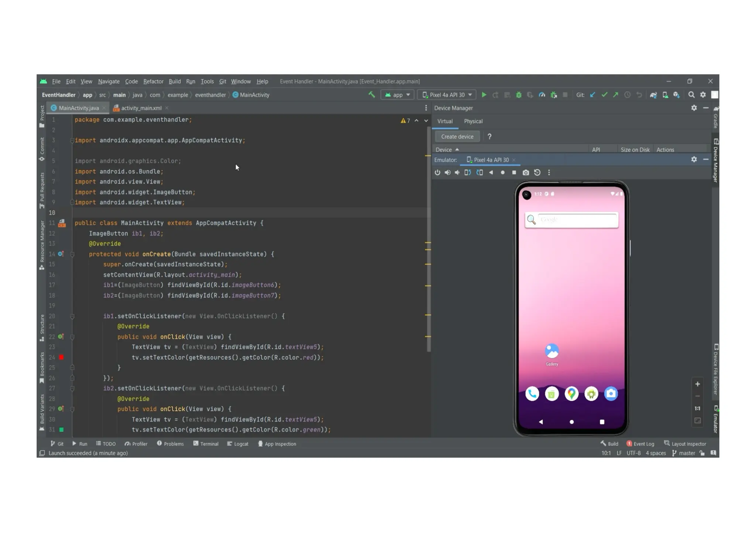Rotate the emulator left
756x534 pixels.
pos(468,172)
